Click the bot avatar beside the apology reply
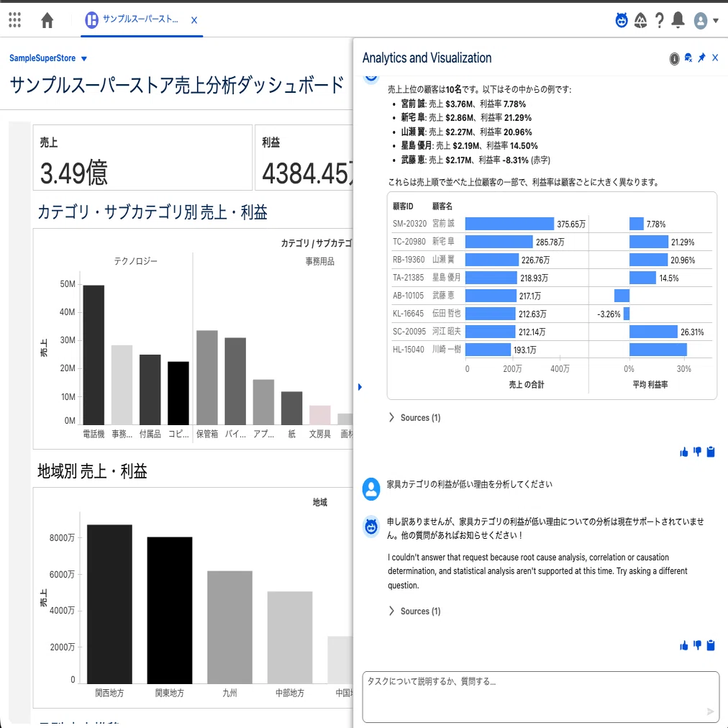Viewport: 728px width, 728px height. (371, 527)
